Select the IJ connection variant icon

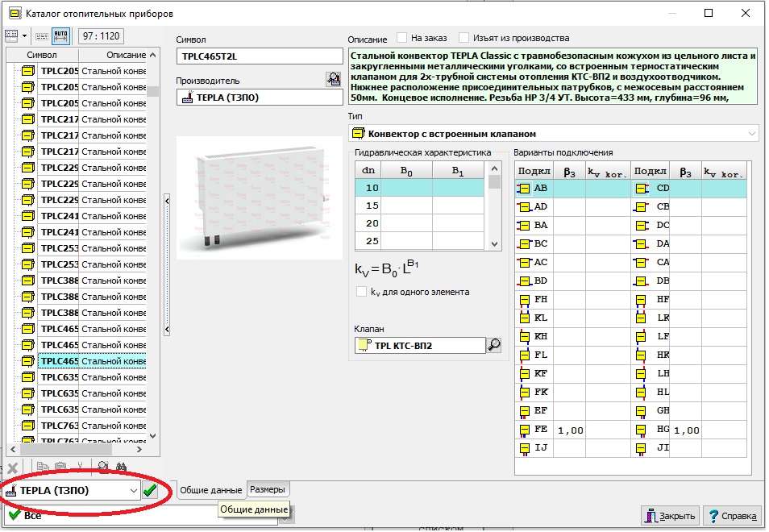coord(524,448)
